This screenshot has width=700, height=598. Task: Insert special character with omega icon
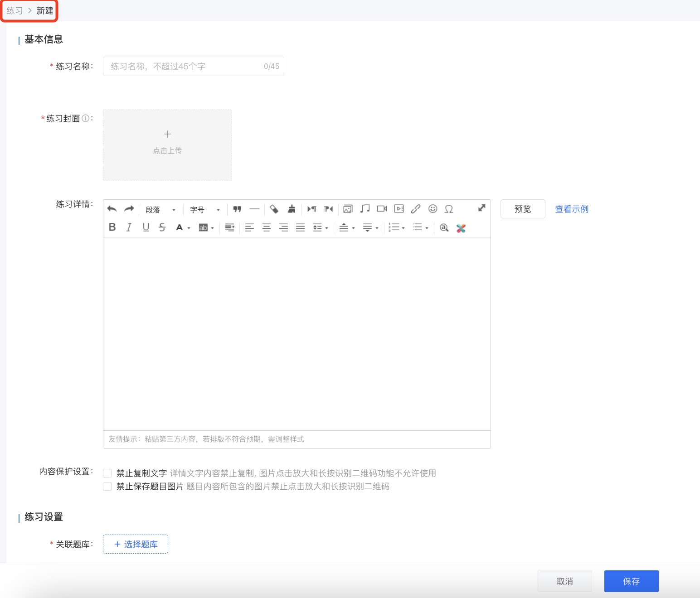[x=449, y=209]
